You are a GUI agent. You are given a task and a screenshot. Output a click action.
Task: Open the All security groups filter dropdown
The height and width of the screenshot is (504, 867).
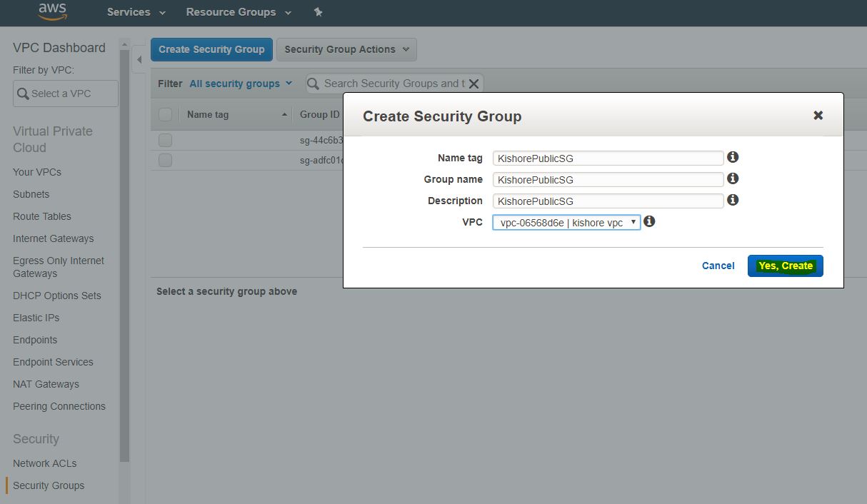coord(241,84)
